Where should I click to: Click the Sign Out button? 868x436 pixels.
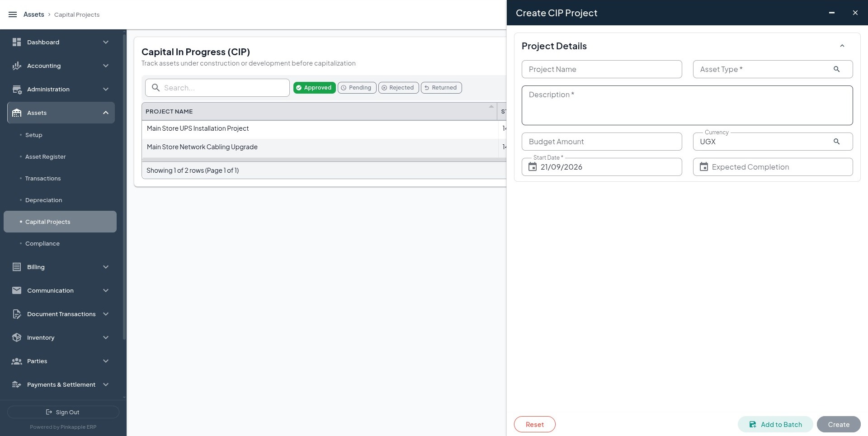(x=63, y=412)
